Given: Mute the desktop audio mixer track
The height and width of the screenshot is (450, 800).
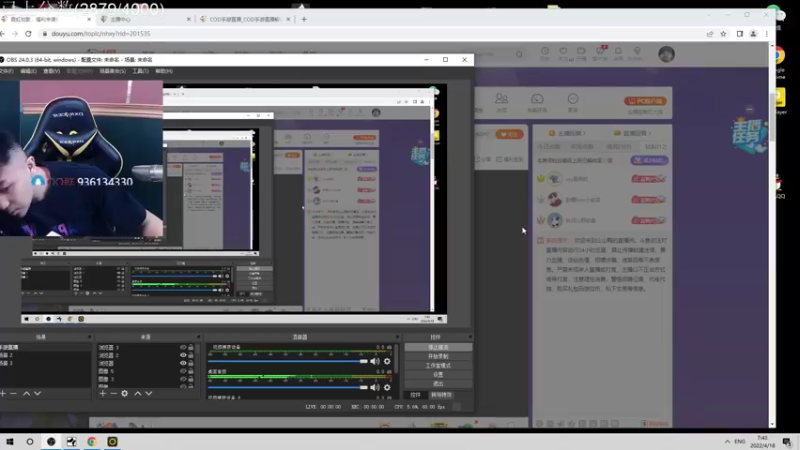Looking at the screenshot, I should (375, 387).
